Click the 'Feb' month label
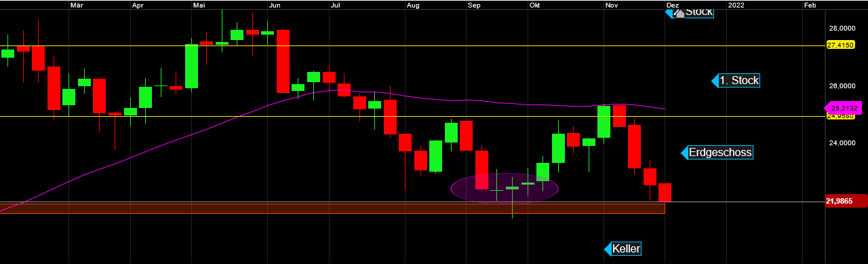The height and width of the screenshot is (264, 868). [810, 5]
